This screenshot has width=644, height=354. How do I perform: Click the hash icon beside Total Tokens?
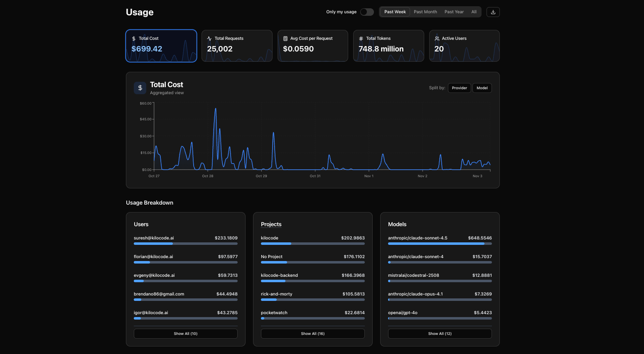coord(361,39)
